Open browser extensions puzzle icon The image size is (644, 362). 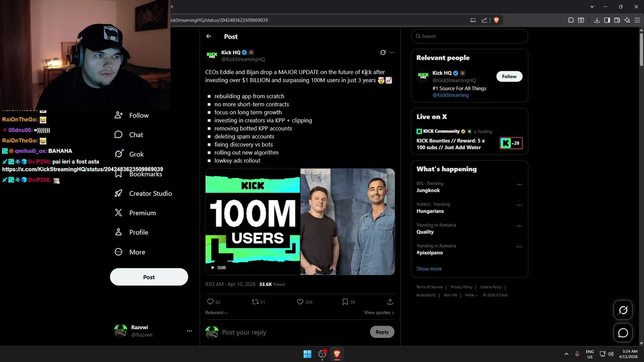click(571, 20)
